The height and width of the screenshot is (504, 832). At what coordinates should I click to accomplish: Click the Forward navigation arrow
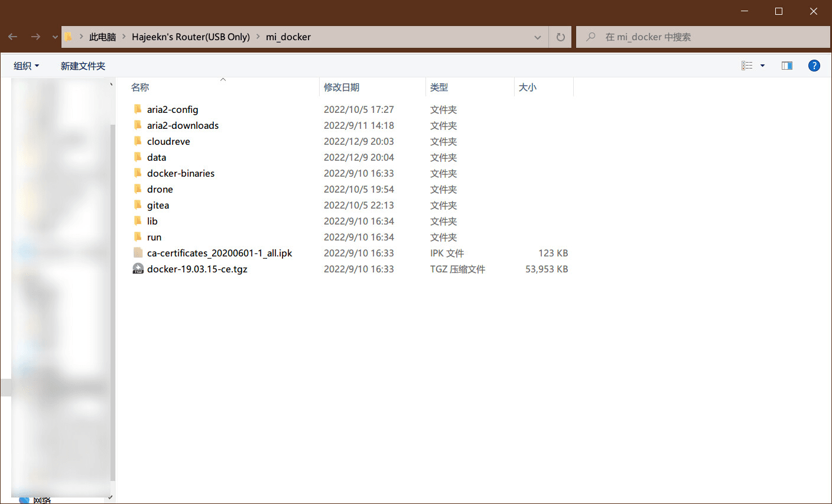[x=35, y=37]
